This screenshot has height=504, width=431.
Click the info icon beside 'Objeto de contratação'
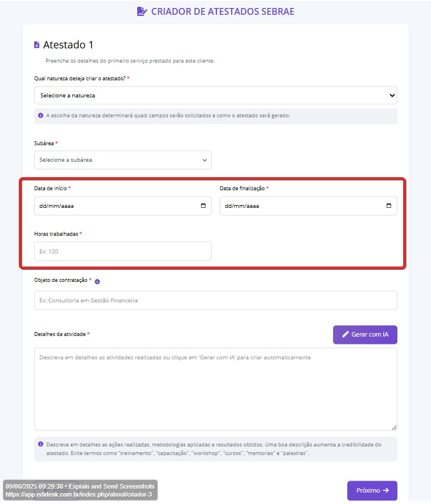coord(97,281)
